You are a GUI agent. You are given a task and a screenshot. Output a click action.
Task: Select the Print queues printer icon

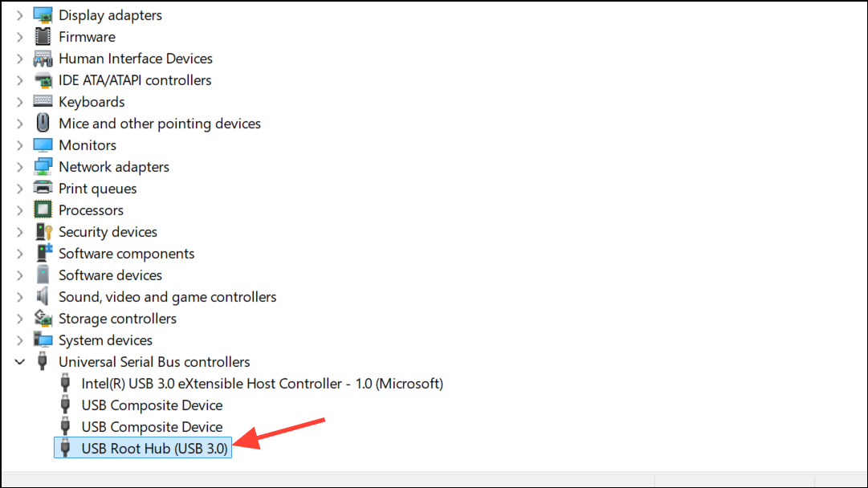click(x=43, y=188)
